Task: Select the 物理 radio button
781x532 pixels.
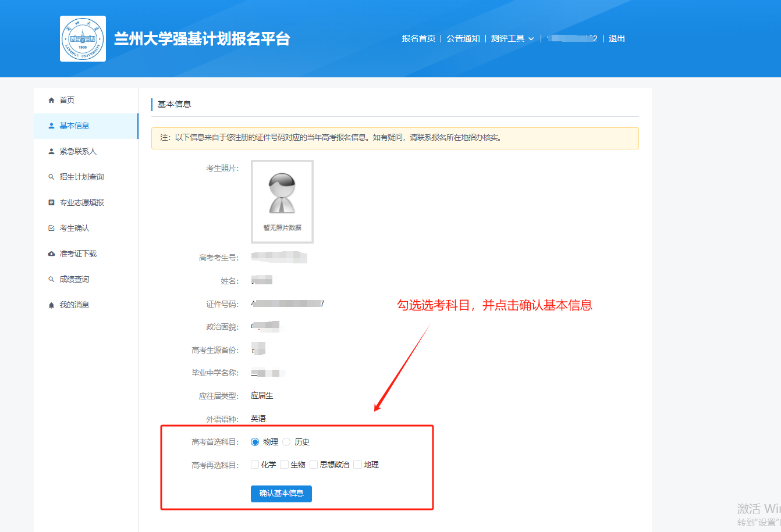Action: point(255,442)
